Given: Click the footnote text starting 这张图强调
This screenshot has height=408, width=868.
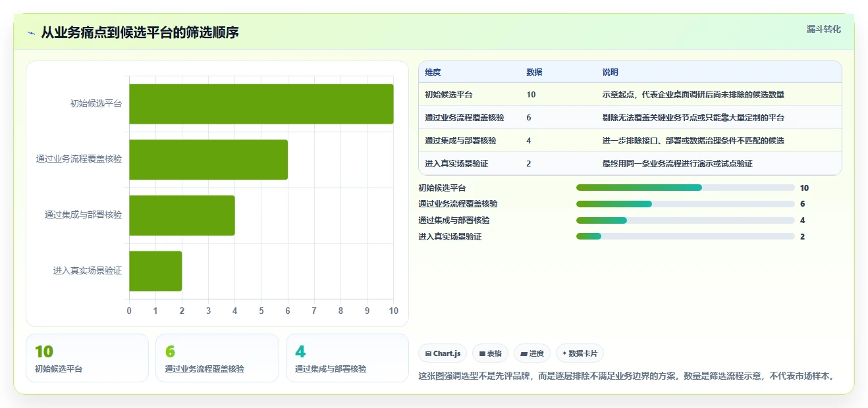Looking at the screenshot, I should point(627,376).
